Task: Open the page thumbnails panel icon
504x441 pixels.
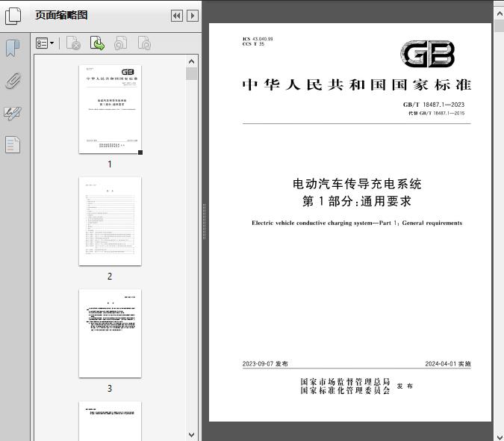Action: (13, 16)
